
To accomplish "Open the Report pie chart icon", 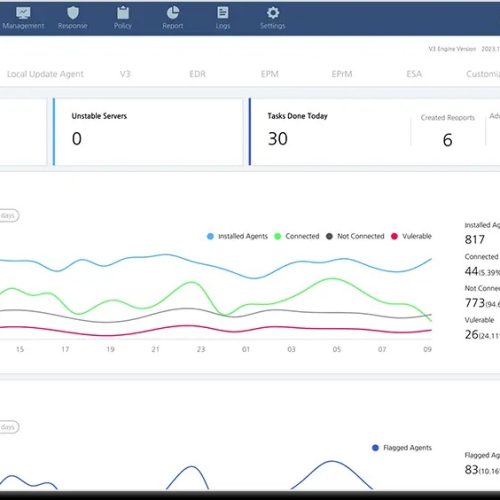I will 173,13.
